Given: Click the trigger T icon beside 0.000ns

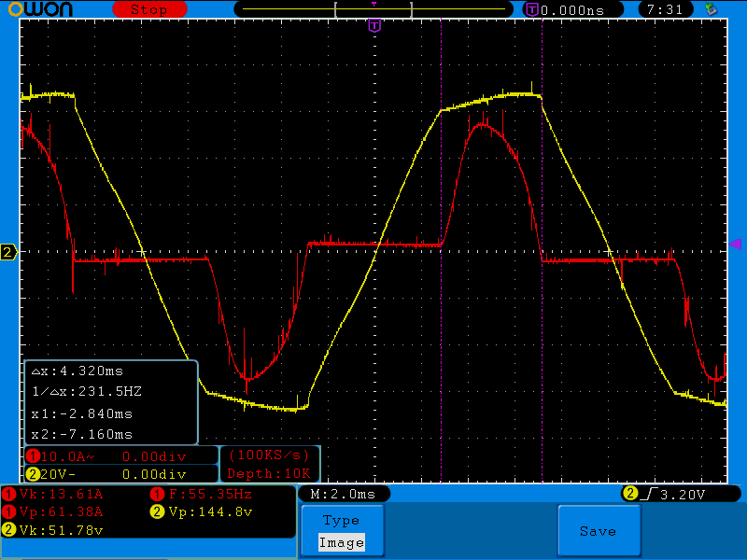Looking at the screenshot, I should tap(532, 9).
